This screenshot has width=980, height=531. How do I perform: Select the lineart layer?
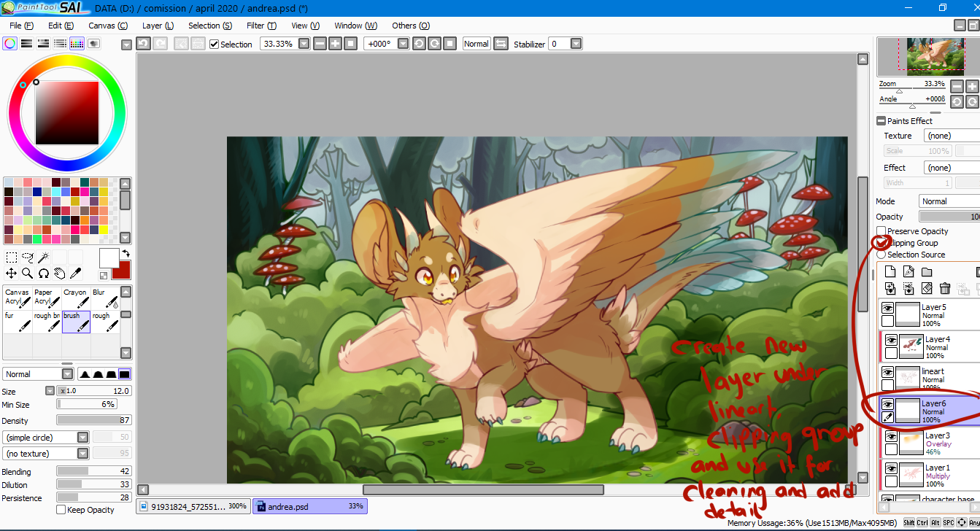pos(929,379)
